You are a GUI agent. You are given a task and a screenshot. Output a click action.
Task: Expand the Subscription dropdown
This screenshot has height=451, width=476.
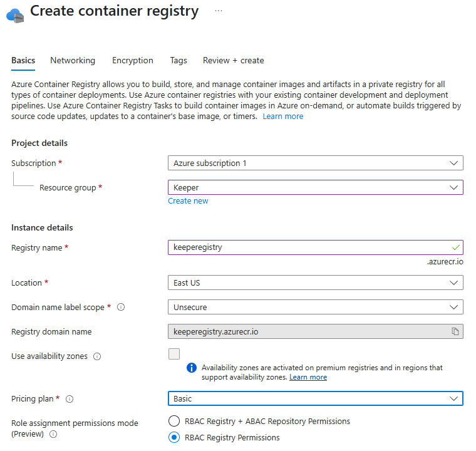coord(316,163)
